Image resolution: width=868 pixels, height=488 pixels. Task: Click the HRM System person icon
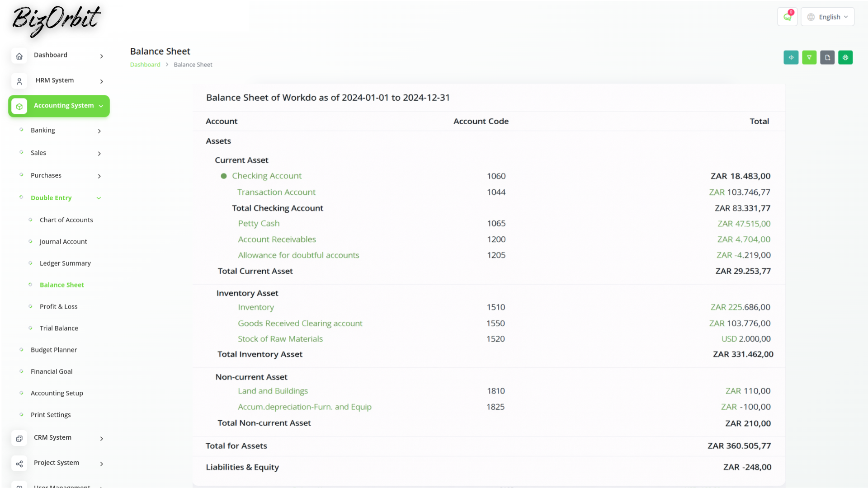point(19,81)
